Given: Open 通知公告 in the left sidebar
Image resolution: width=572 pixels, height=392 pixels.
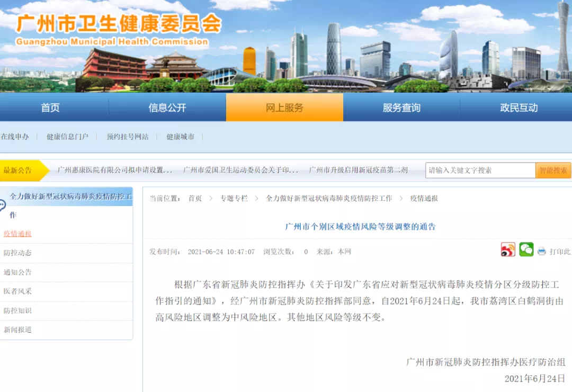Looking at the screenshot, I should pos(17,272).
